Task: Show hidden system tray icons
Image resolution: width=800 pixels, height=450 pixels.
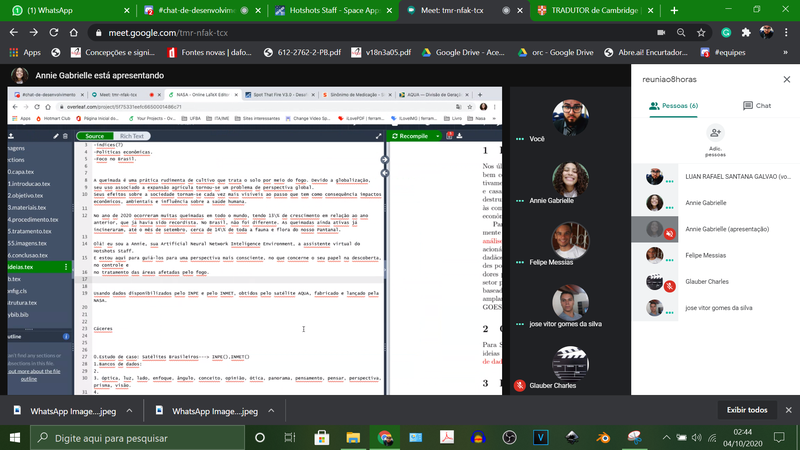Action: 666,438
